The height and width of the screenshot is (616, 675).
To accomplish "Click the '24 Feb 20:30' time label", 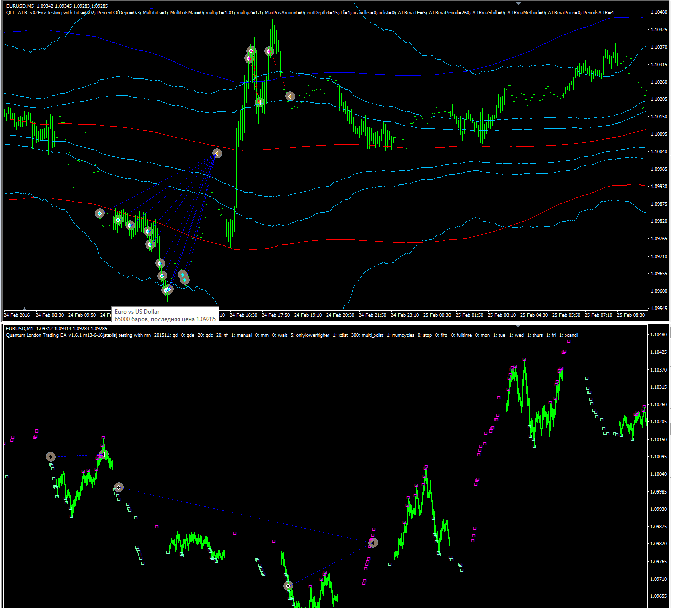I will pyautogui.click(x=340, y=315).
